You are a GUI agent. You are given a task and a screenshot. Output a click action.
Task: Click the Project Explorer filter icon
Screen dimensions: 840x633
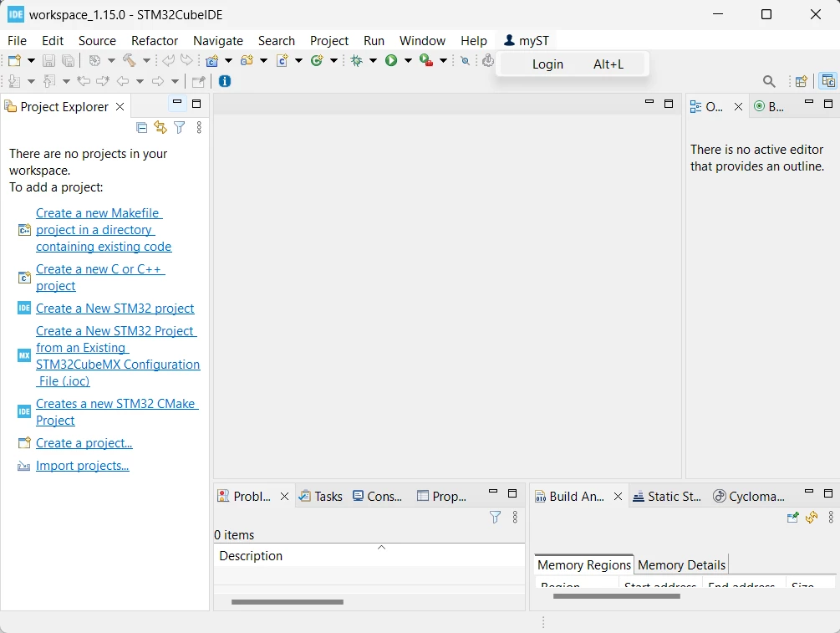[180, 128]
